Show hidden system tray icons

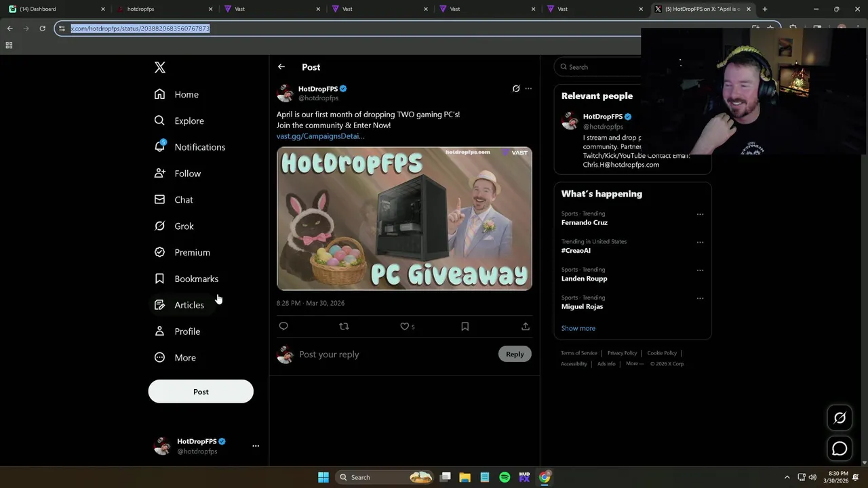(x=787, y=477)
